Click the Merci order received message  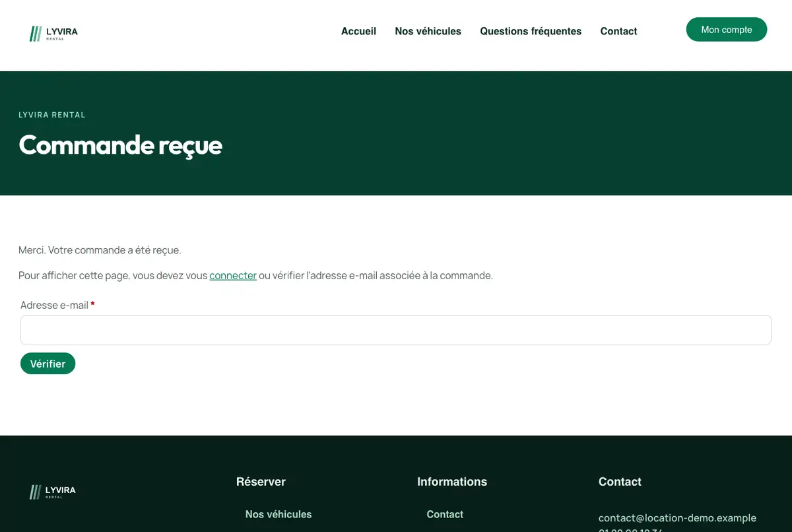100,250
